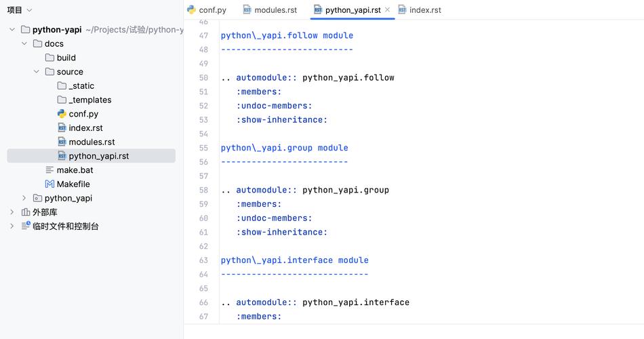Expand the 外部库 node
The image size is (644, 339).
point(12,212)
